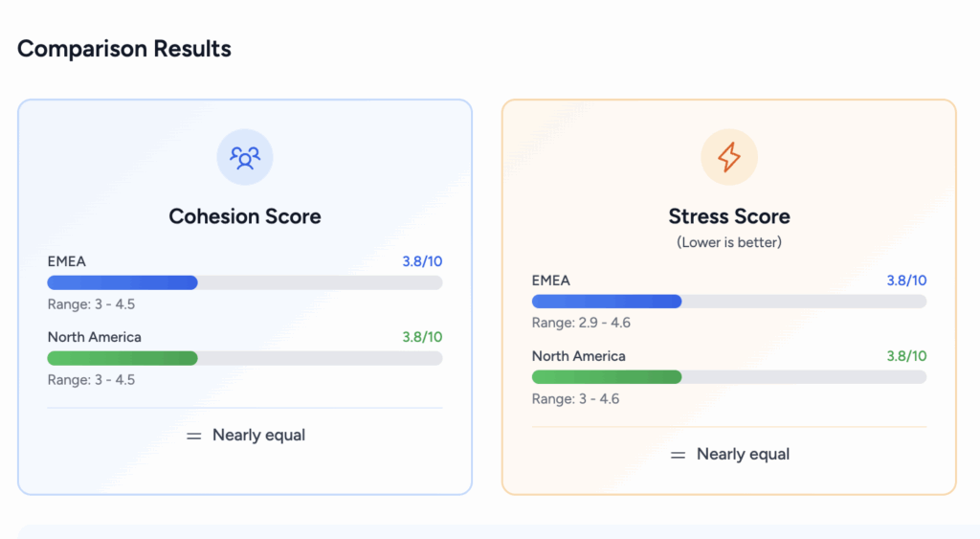
Task: Click EMEA's 3.8/10 value under Cohesion Score
Action: 422,261
